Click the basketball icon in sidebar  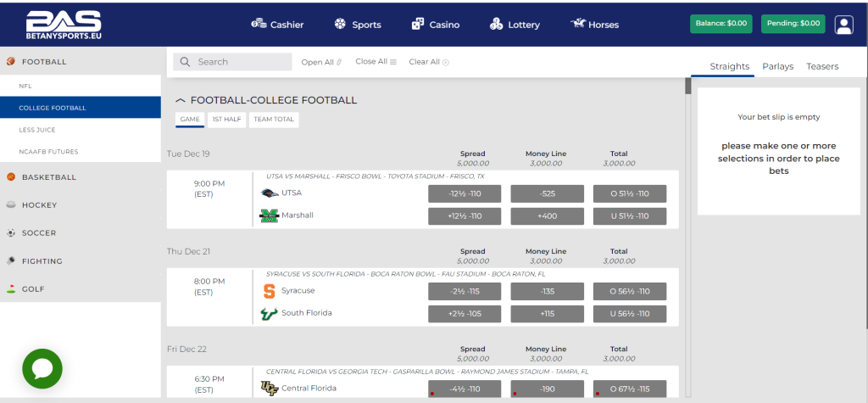[10, 177]
